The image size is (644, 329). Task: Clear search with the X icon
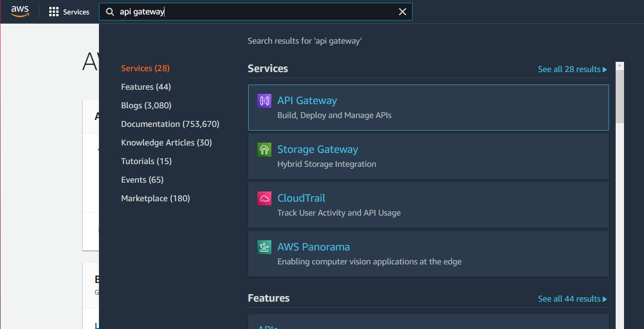pos(402,12)
